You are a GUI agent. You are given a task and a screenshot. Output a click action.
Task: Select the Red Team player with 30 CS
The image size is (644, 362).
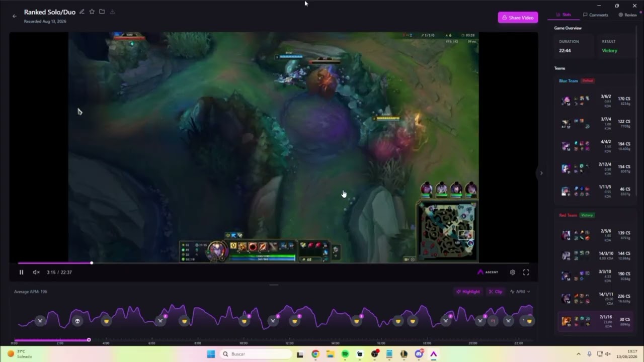pos(596,321)
